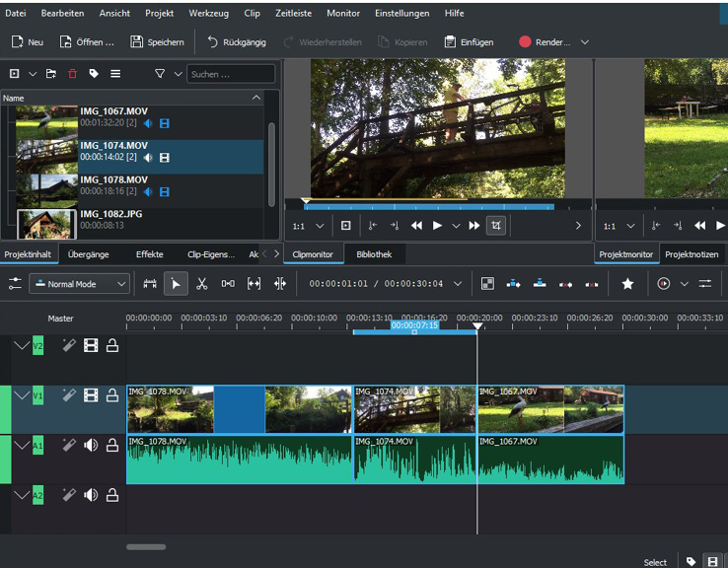Viewport: 728px width, 568px height.
Task: Toggle lock on track V1
Action: coord(112,395)
